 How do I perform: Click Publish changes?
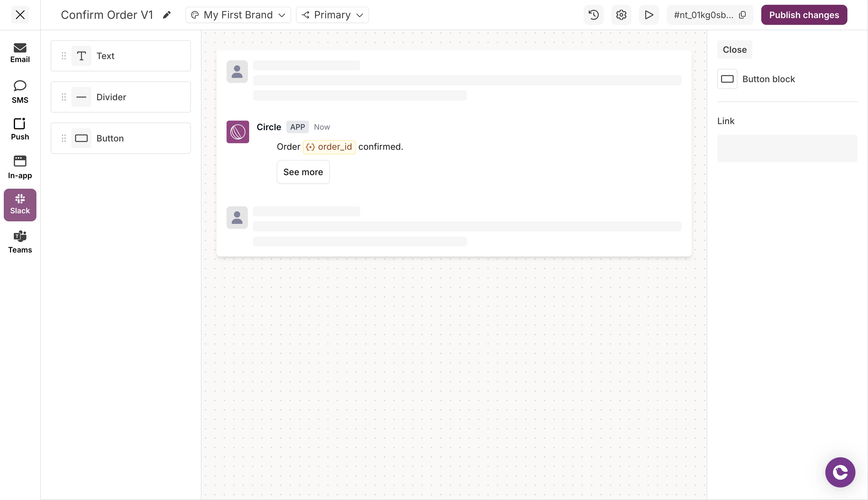click(x=804, y=15)
